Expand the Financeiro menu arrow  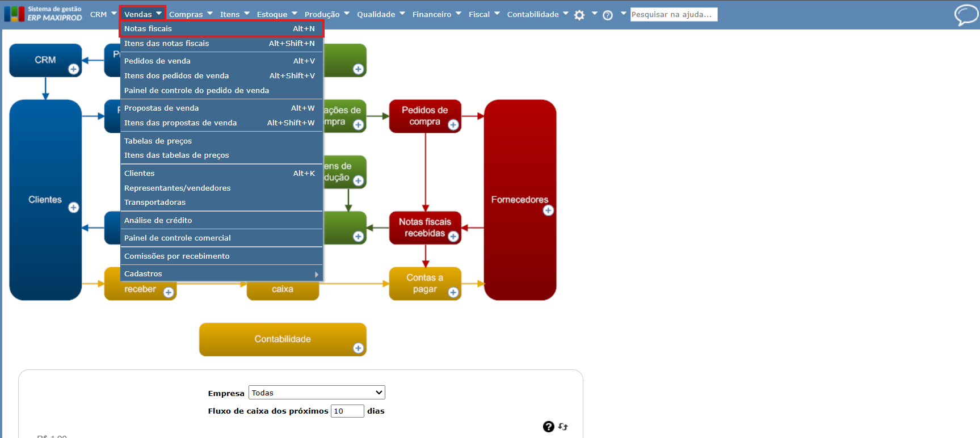(459, 14)
